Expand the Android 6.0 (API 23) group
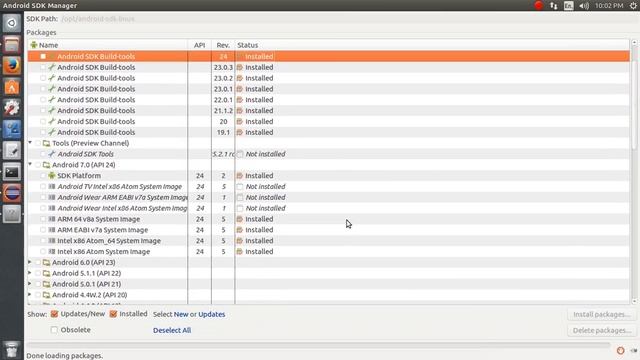Image resolution: width=640 pixels, height=360 pixels. click(x=30, y=262)
